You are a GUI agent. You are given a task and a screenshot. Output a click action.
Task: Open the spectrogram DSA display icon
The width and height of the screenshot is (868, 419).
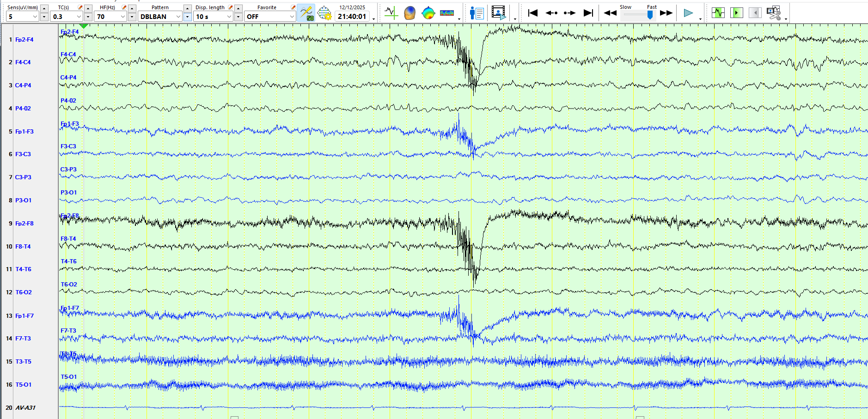point(447,13)
